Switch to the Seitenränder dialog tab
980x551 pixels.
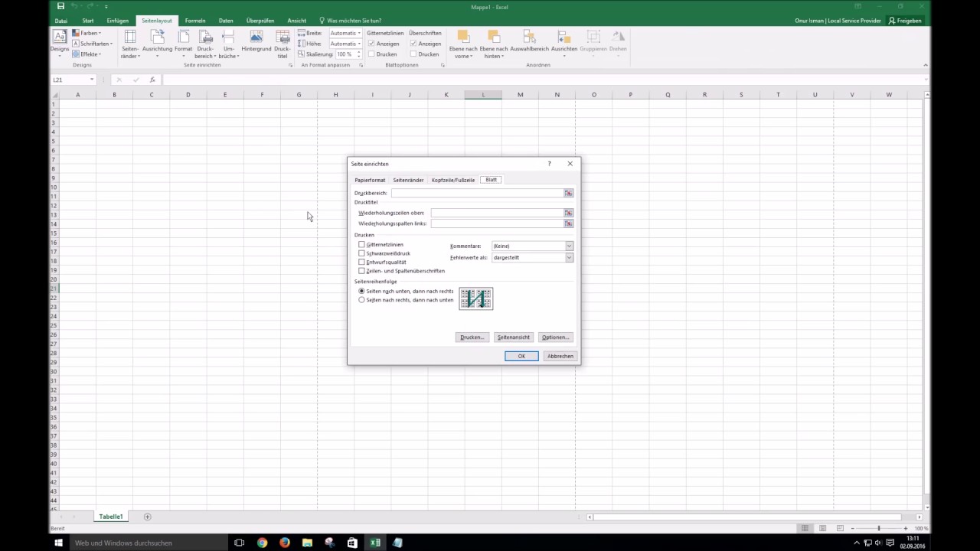(408, 180)
